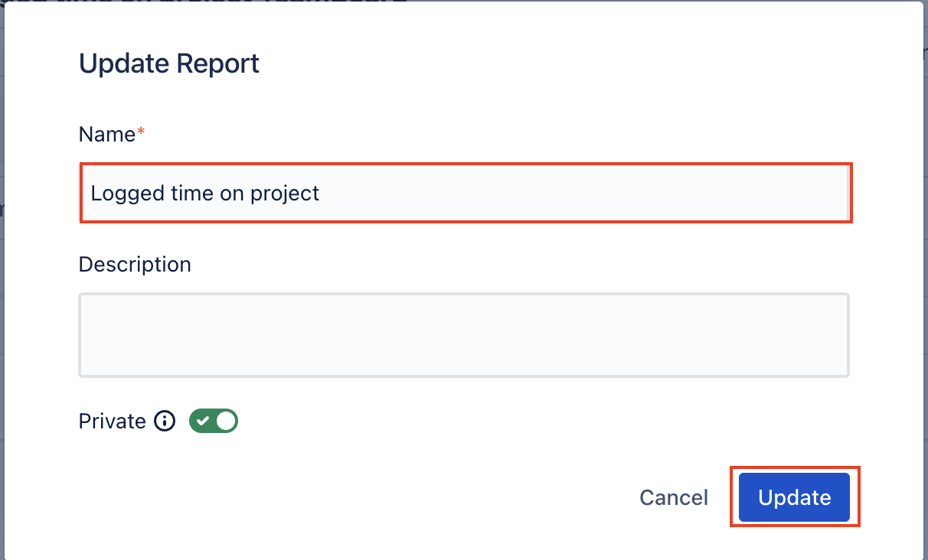Click the Description field label
The width and height of the screenshot is (928, 560).
(x=135, y=265)
